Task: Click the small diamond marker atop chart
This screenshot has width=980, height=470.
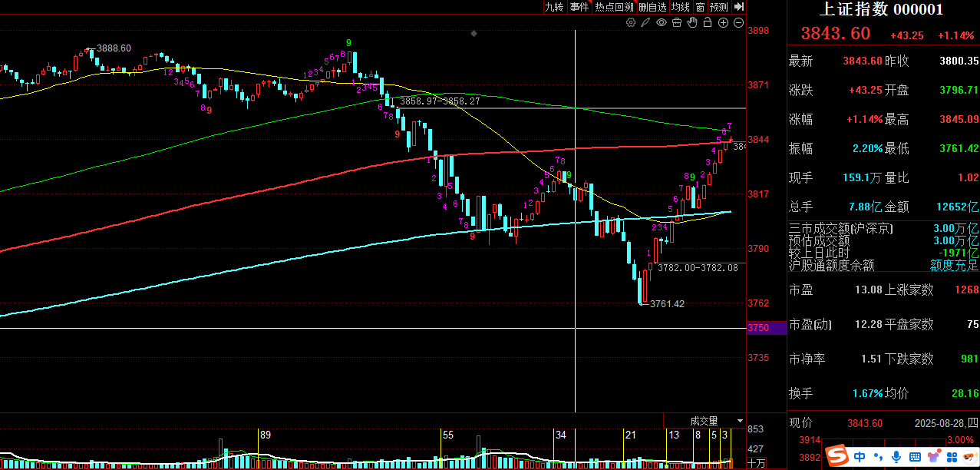Action: coord(474,34)
